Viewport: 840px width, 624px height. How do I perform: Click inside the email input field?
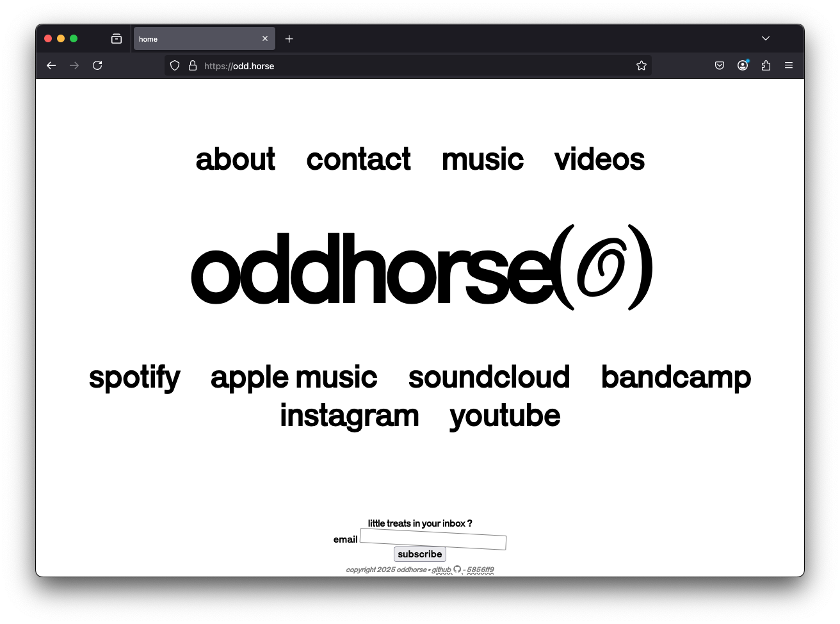pos(432,541)
